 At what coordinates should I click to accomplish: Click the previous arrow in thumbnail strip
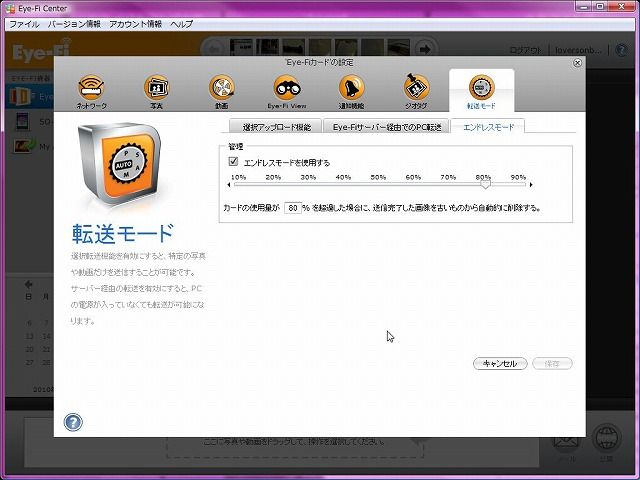pyautogui.click(x=213, y=49)
